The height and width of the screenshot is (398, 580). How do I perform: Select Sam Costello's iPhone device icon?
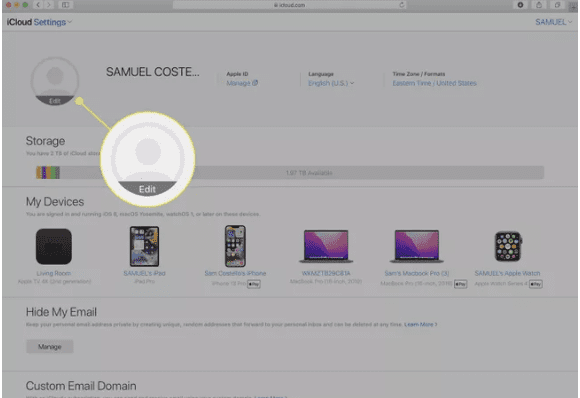point(235,246)
